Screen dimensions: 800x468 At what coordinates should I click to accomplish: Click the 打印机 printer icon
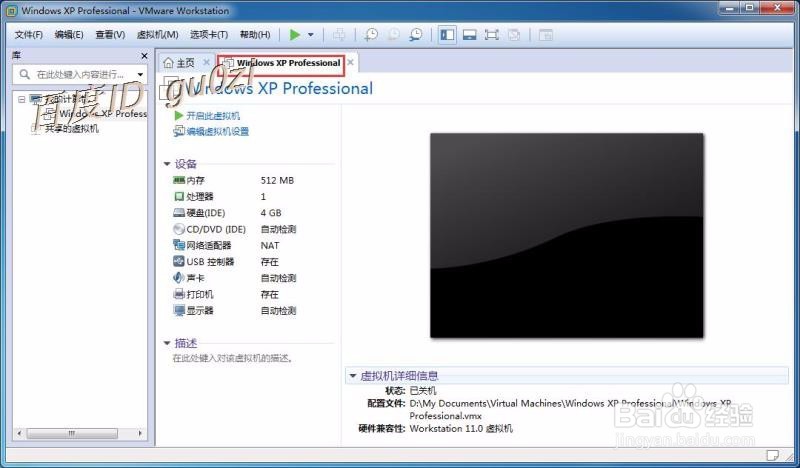click(x=179, y=294)
